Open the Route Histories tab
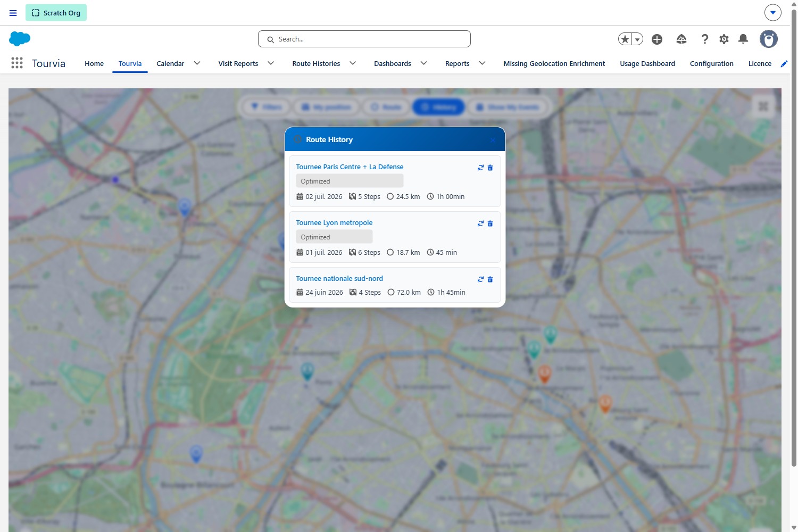Image resolution: width=798 pixels, height=532 pixels. tap(316, 63)
